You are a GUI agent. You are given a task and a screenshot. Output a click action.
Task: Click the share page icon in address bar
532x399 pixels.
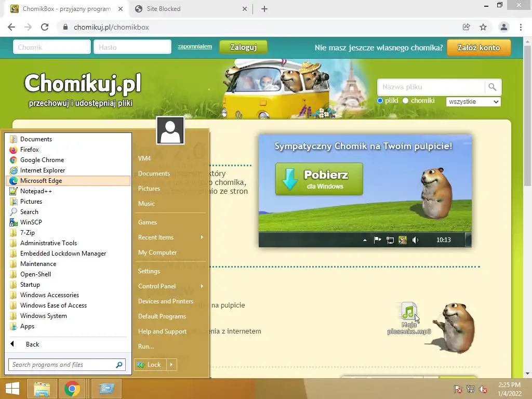[467, 27]
